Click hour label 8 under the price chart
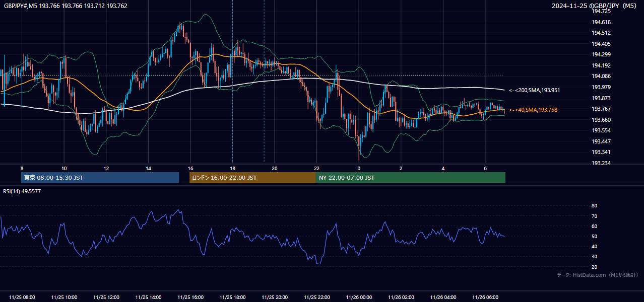Screen dimensions: 644x302 click(22, 168)
